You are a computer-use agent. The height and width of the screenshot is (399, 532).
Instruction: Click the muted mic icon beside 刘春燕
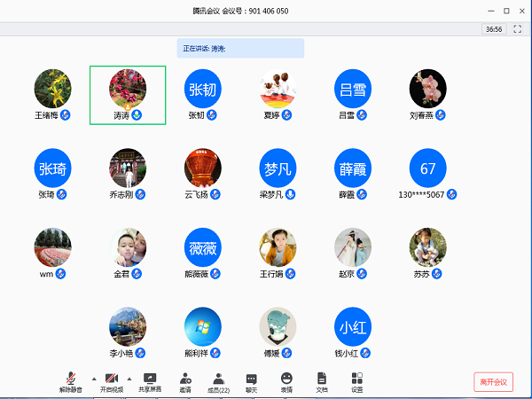tap(441, 115)
